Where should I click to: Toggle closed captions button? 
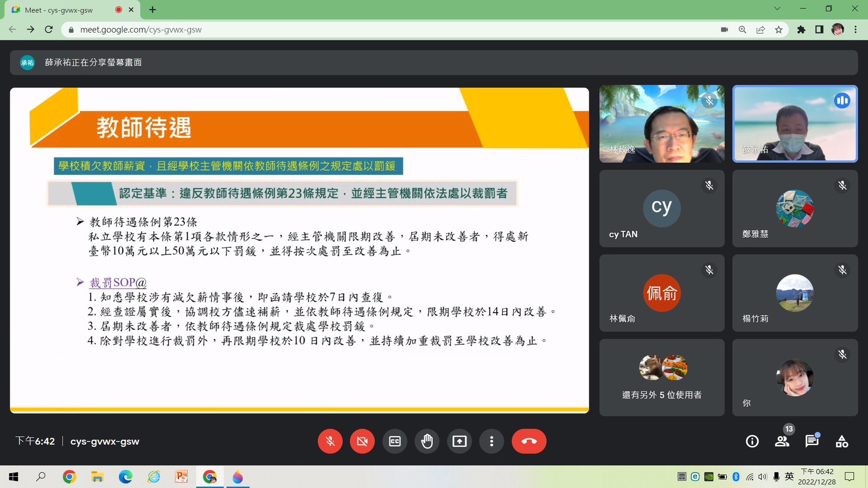(395, 441)
